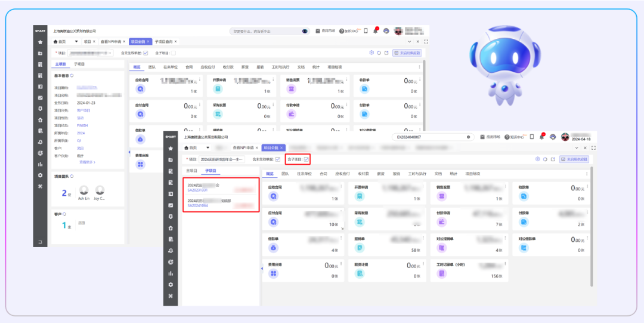644x323 pixels.
Task: Click the search field containing EX2024040067
Action: point(429,137)
